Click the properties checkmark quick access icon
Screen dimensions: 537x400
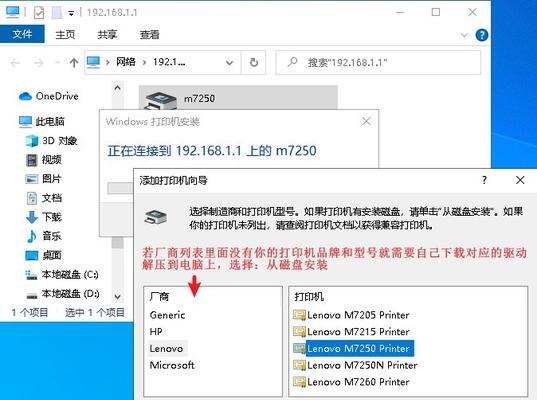(39, 13)
